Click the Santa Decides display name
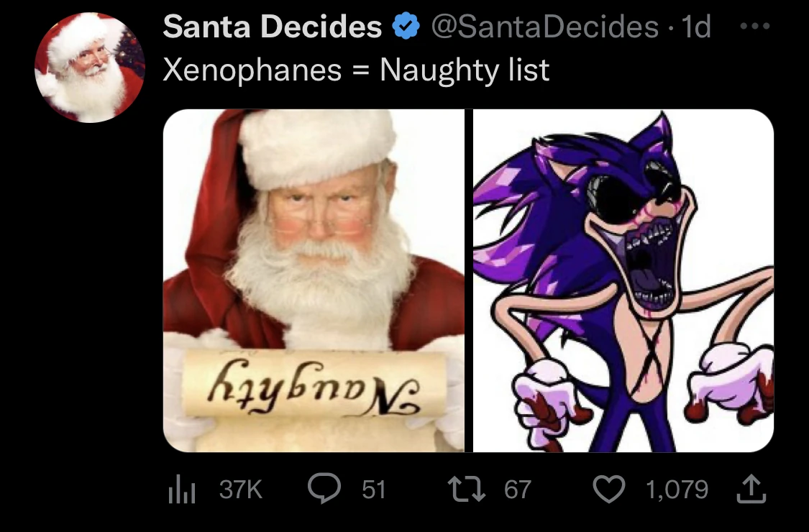The width and height of the screenshot is (809, 532). [x=272, y=27]
